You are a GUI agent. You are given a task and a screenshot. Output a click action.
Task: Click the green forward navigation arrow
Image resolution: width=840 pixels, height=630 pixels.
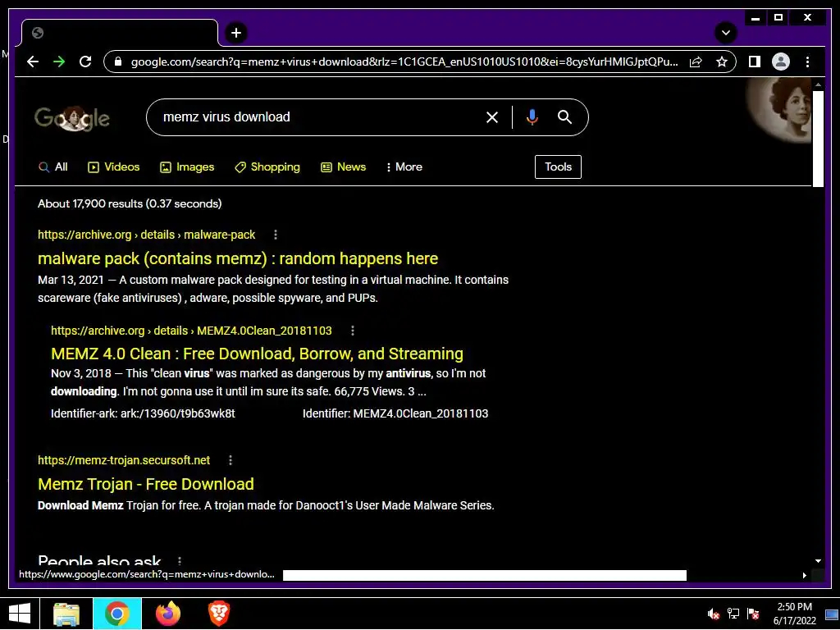[59, 62]
